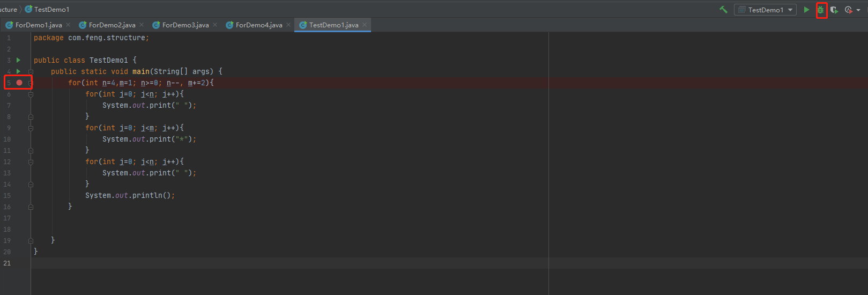Select the TestDemo1.java editor tab
The height and width of the screenshot is (295, 868).
point(333,25)
